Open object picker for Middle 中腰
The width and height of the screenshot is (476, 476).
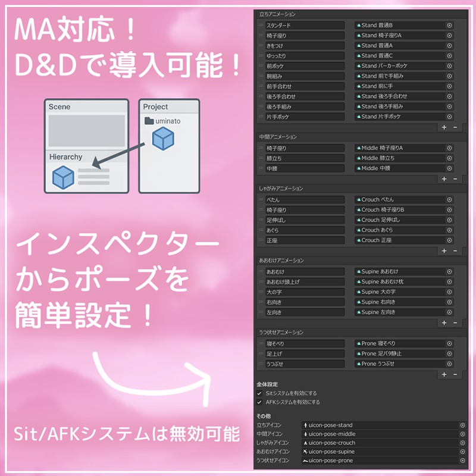pyautogui.click(x=449, y=168)
